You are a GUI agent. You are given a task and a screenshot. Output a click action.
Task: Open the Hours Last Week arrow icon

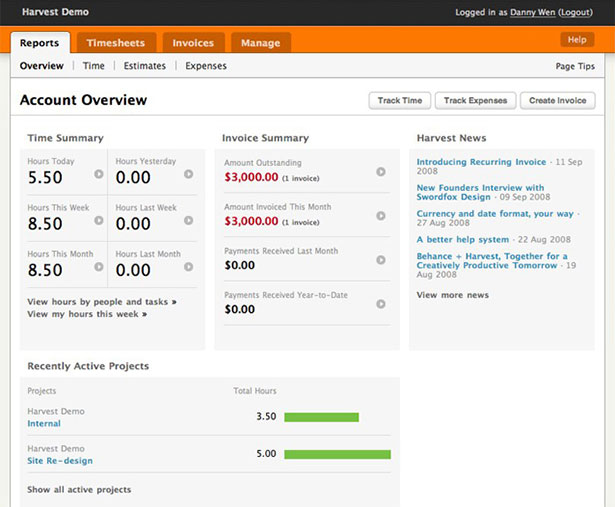tap(189, 220)
